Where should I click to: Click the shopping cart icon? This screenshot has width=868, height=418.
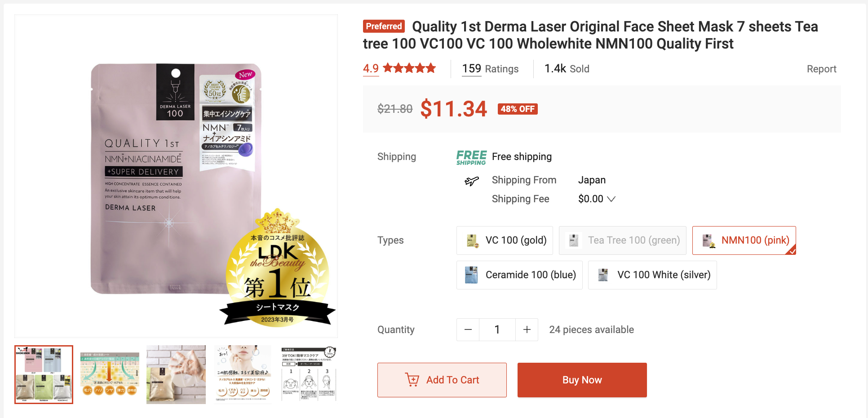pos(412,380)
